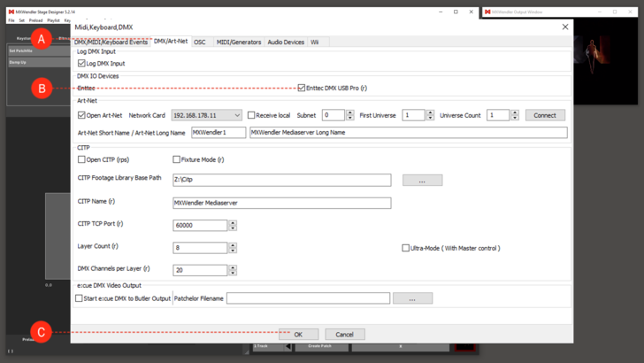The width and height of the screenshot is (644, 363).
Task: Minimize the MXWendler Stage Designer window
Action: 441,12
